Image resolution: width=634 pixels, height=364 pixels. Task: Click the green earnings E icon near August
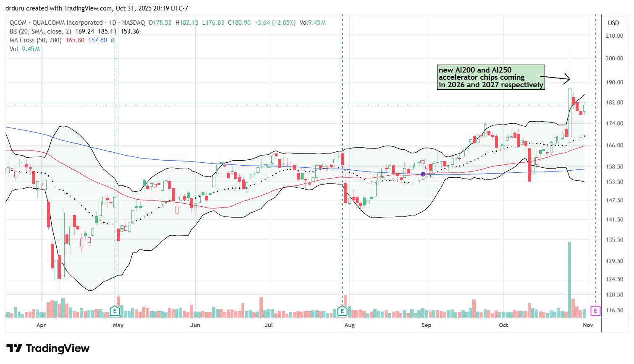[x=343, y=311]
